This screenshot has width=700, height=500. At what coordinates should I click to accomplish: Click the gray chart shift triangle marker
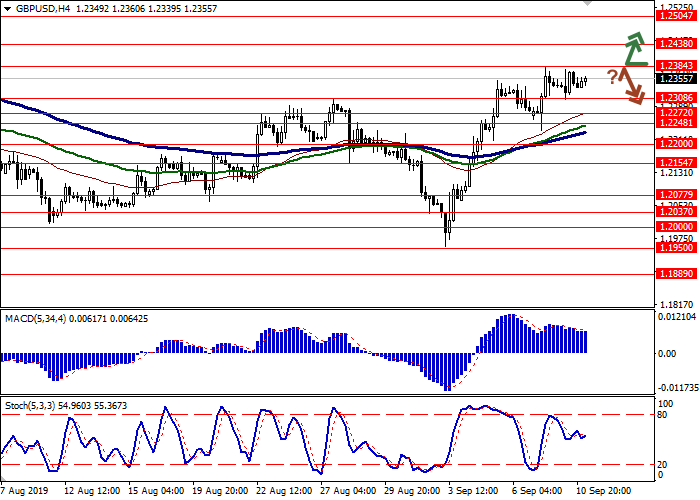[x=587, y=4]
